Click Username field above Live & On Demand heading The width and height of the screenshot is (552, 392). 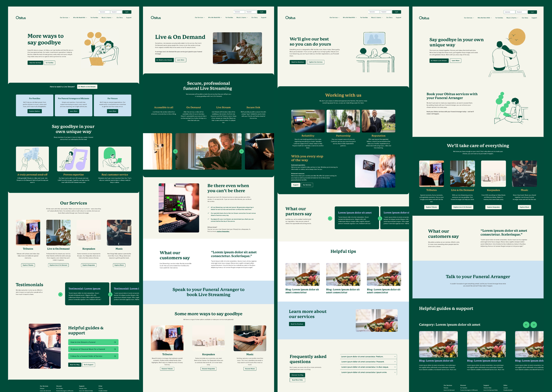[239, 12]
